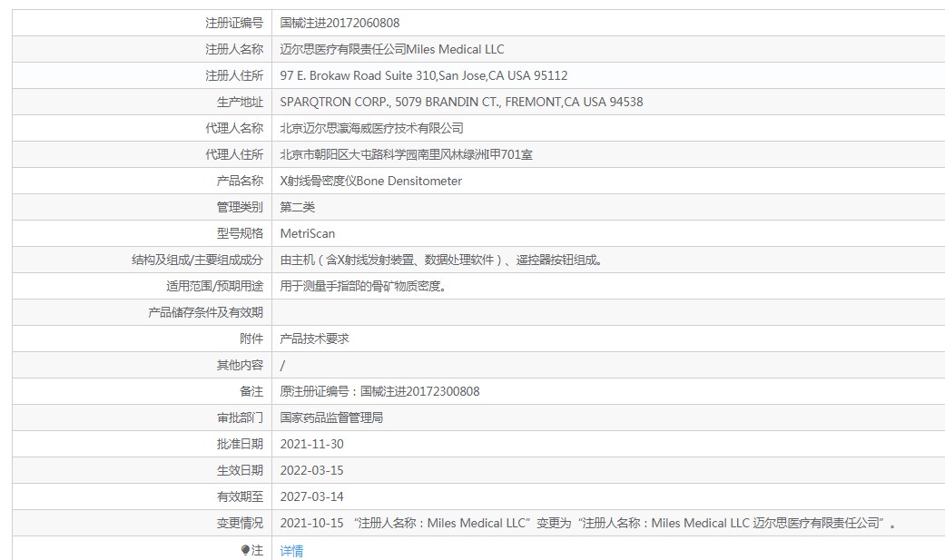Click the 结构及组成/主要组成成分 label
945x560 pixels.
[x=198, y=260]
